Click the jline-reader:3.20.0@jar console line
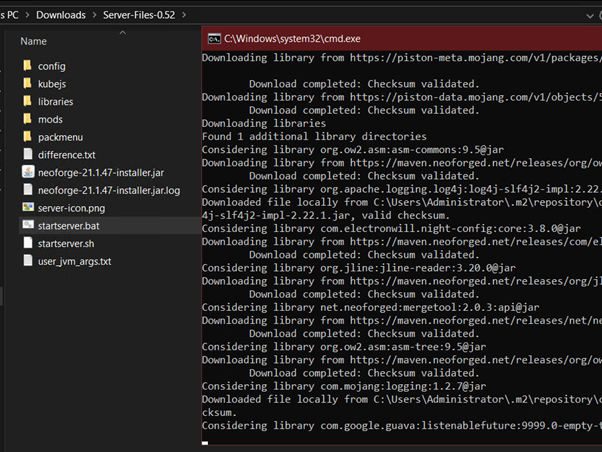The height and width of the screenshot is (452, 602). (x=359, y=268)
